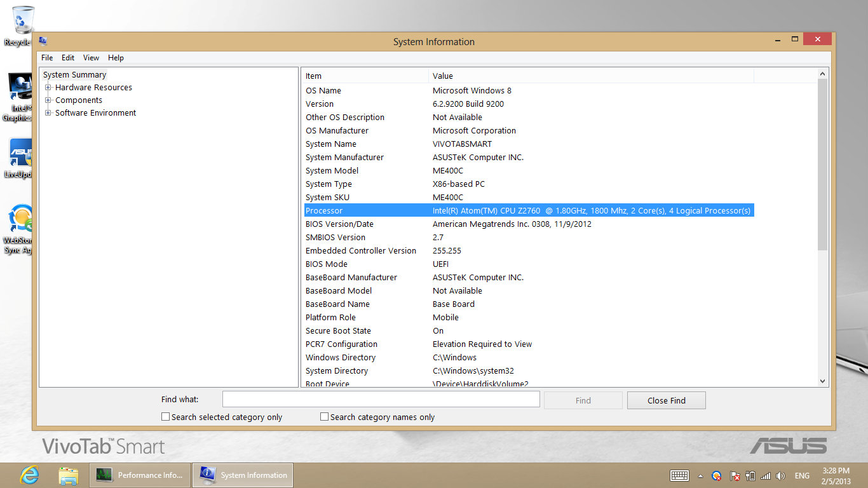
Task: Click the highlighted Processor row
Action: pyautogui.click(x=529, y=210)
